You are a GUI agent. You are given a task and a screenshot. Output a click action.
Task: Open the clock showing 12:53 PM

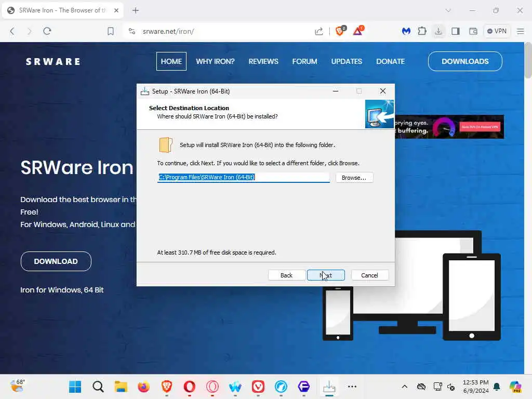coord(476,387)
